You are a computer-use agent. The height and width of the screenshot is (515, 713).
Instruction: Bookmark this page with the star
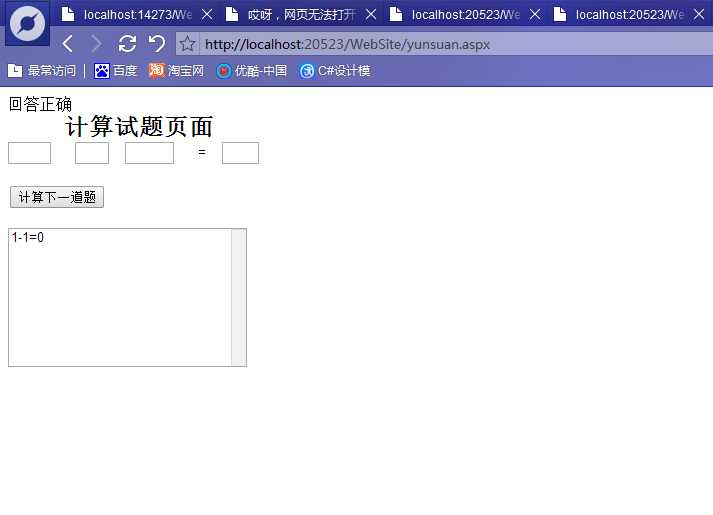tap(187, 44)
